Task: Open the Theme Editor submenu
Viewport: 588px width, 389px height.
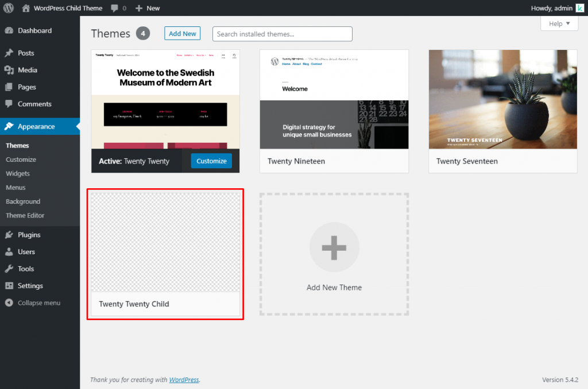Action: point(25,216)
